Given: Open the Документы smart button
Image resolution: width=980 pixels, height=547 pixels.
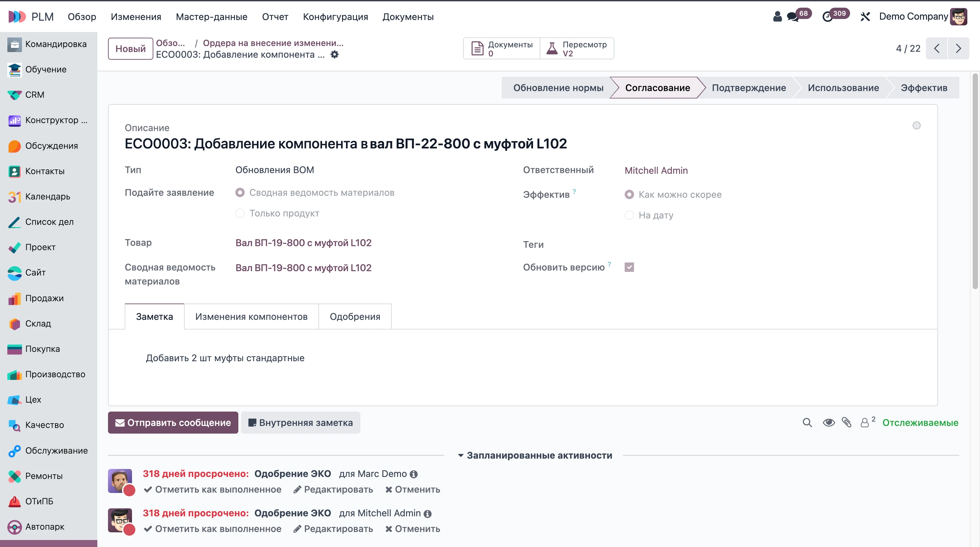Looking at the screenshot, I should tap(501, 48).
